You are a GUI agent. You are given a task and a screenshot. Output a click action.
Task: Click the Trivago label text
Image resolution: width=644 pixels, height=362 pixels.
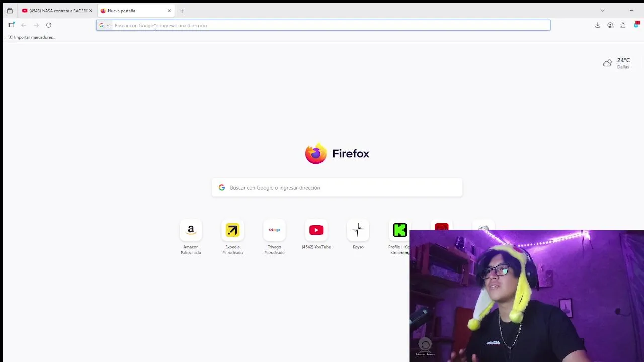click(x=274, y=247)
